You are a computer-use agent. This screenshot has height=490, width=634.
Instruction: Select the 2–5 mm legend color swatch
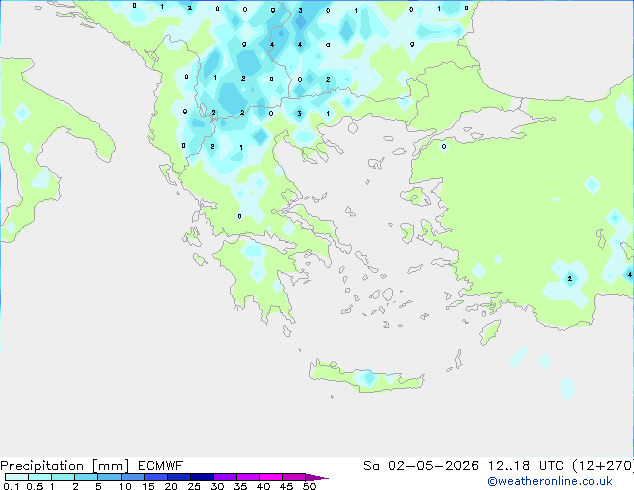point(86,477)
